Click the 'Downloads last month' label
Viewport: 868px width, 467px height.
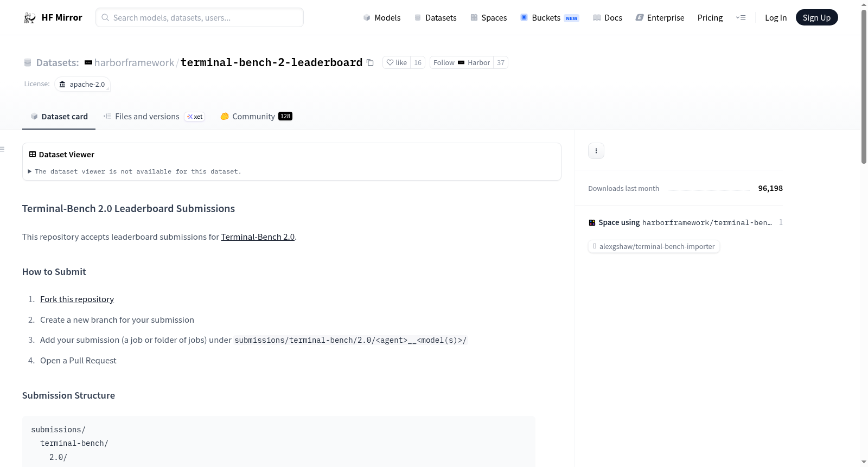tap(624, 189)
